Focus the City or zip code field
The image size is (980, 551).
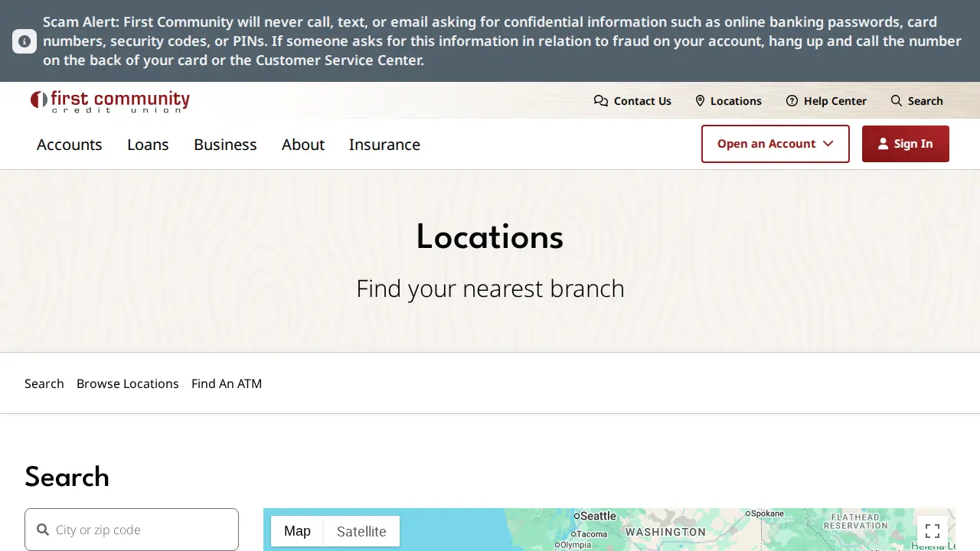132,530
